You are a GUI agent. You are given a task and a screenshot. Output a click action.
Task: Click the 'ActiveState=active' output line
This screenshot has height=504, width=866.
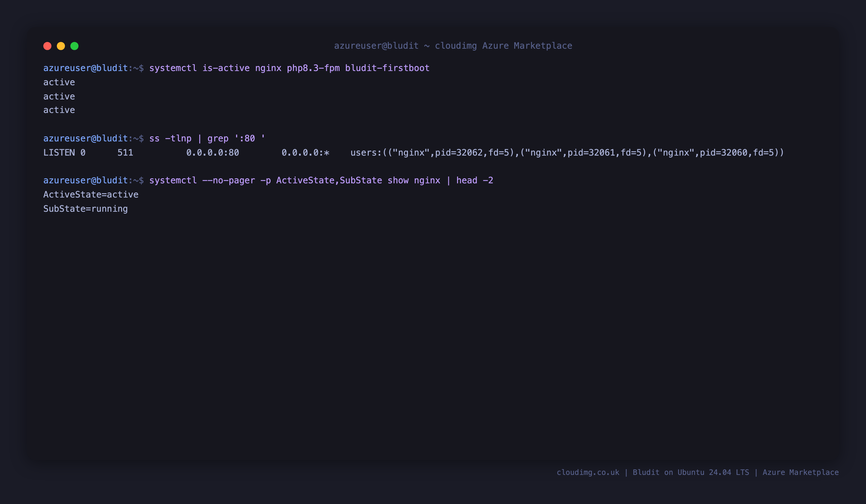click(91, 194)
